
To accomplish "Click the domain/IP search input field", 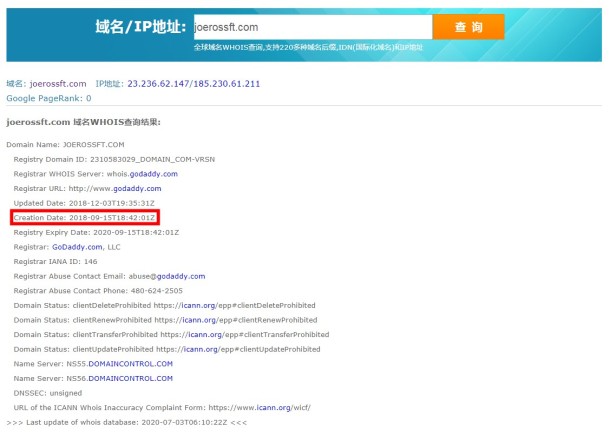I will pyautogui.click(x=313, y=27).
